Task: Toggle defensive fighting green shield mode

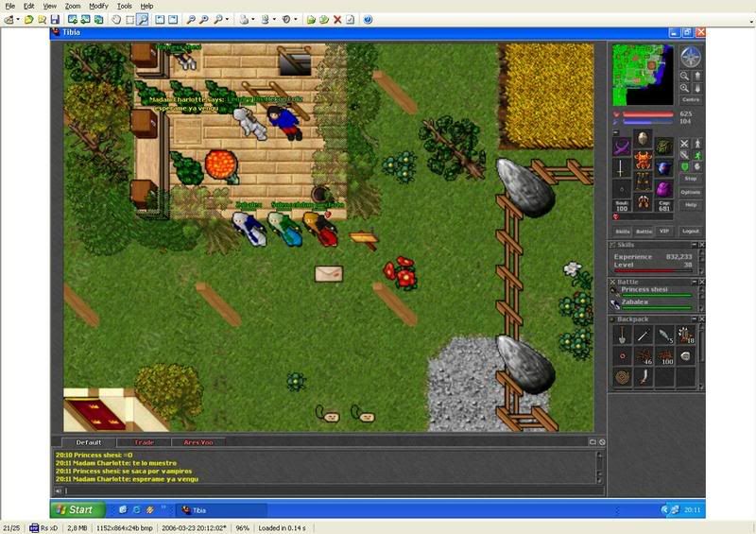Action: (x=684, y=167)
